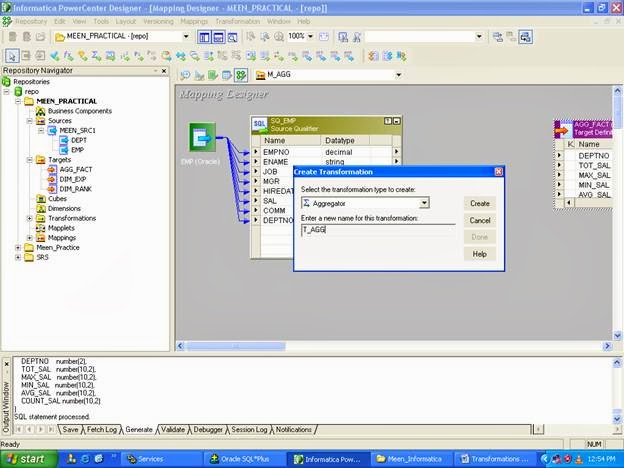
Task: Open the Transformation Developer tool
Action: tap(213, 75)
